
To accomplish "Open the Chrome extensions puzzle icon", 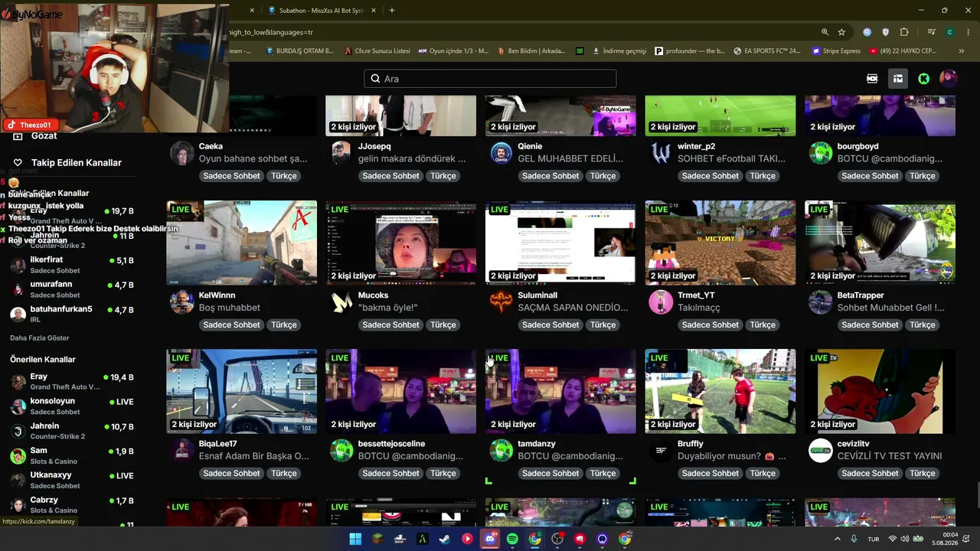I will click(904, 32).
